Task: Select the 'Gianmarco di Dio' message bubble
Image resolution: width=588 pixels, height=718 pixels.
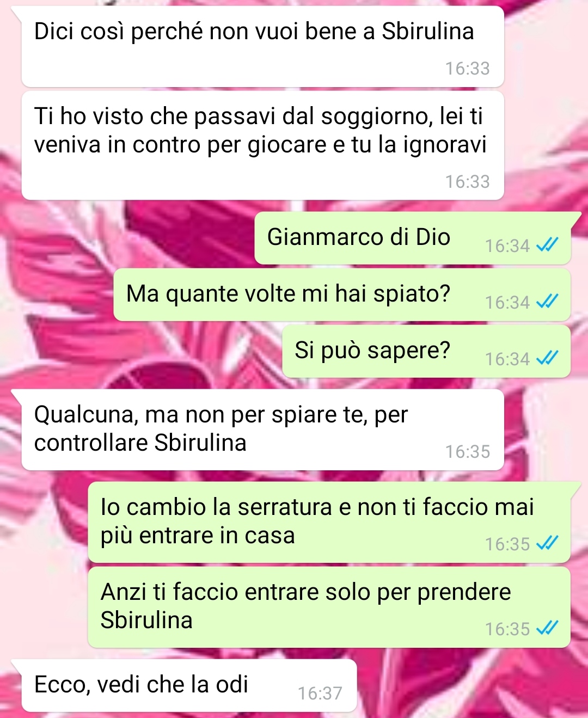Action: 412,238
